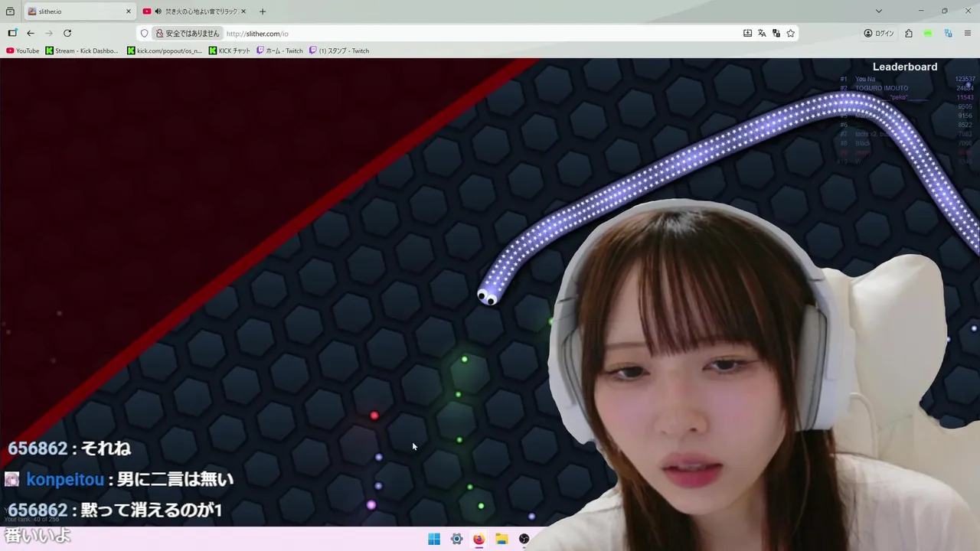Open the tracking protection shield icon
The height and width of the screenshot is (551, 980).
(144, 34)
